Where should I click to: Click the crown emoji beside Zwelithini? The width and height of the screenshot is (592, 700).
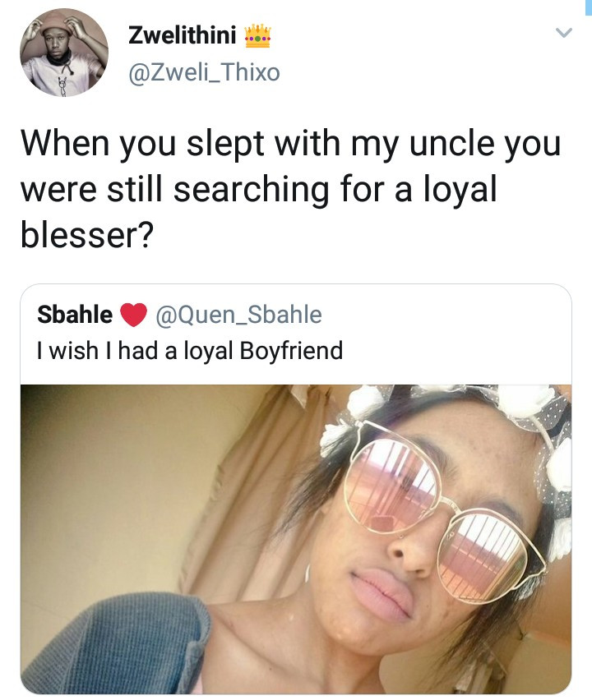pyautogui.click(x=259, y=35)
